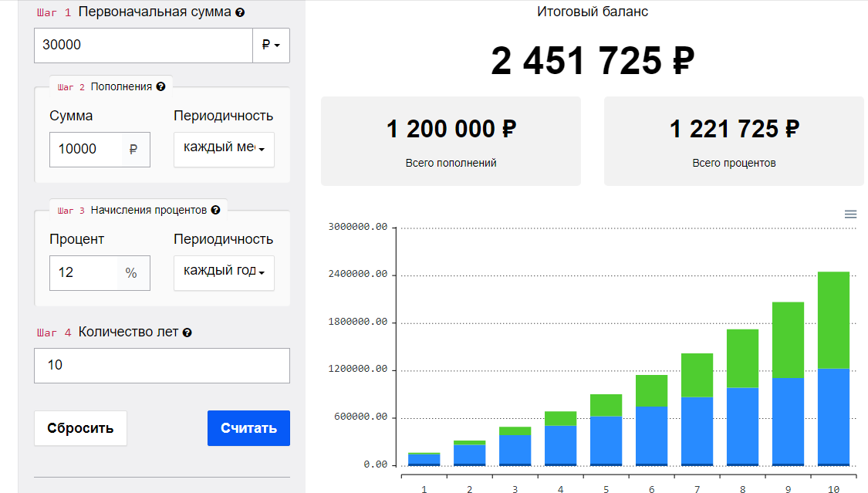Screen dimensions: 868x493
Task: Click blue deposits segment of year 8 bar
Action: (742, 426)
